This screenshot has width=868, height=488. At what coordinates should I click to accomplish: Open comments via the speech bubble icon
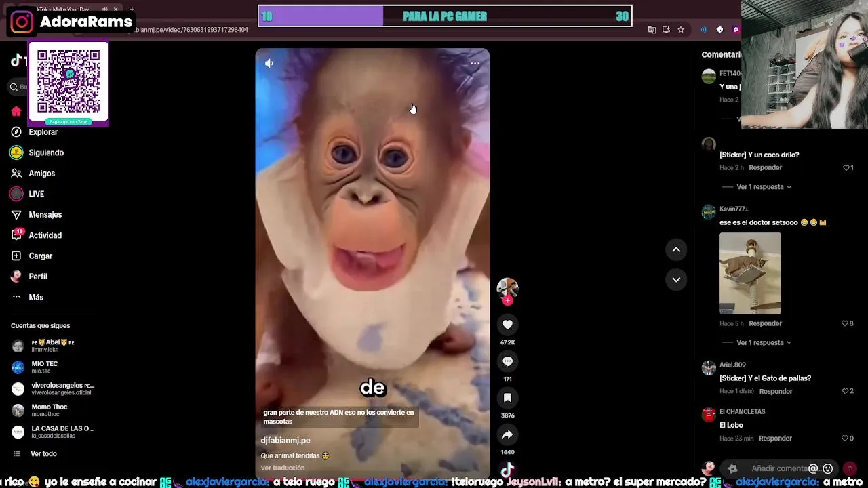(x=507, y=361)
